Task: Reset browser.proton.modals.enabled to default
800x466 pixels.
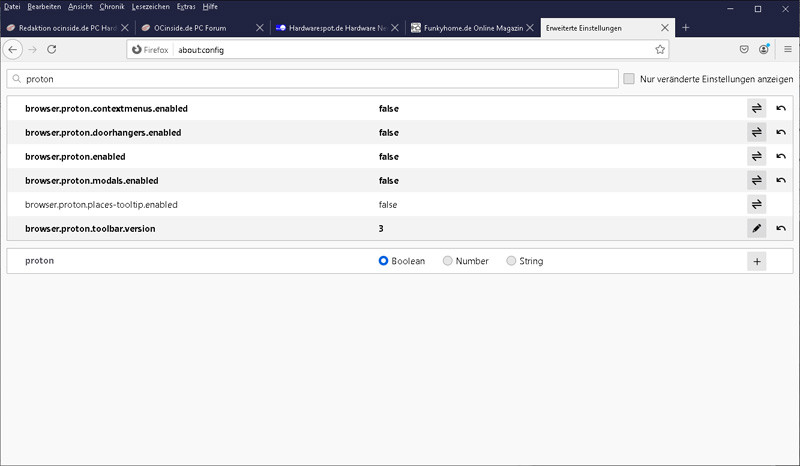Action: click(x=781, y=180)
